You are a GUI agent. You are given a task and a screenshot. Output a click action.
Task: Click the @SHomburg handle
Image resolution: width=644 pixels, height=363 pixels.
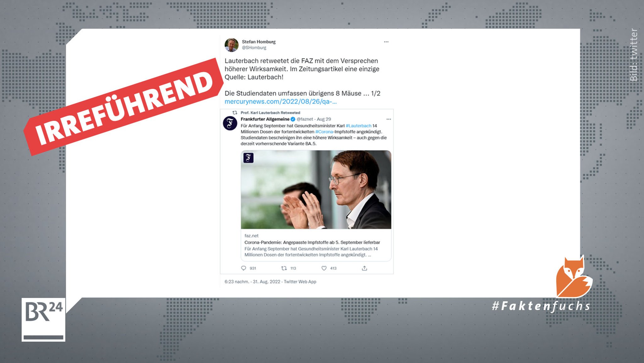pos(254,48)
